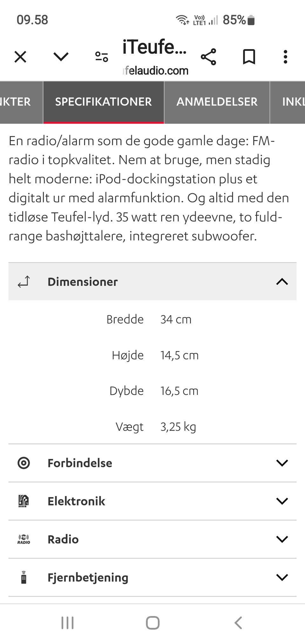Open the three-dot overflow menu
The width and height of the screenshot is (305, 644).
tap(285, 57)
